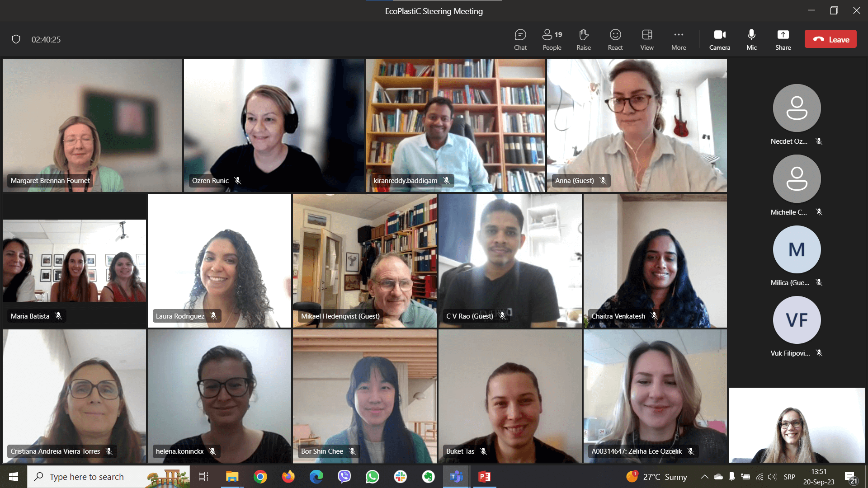Click the Camera toggle icon
This screenshot has height=488, width=868.
tap(720, 34)
